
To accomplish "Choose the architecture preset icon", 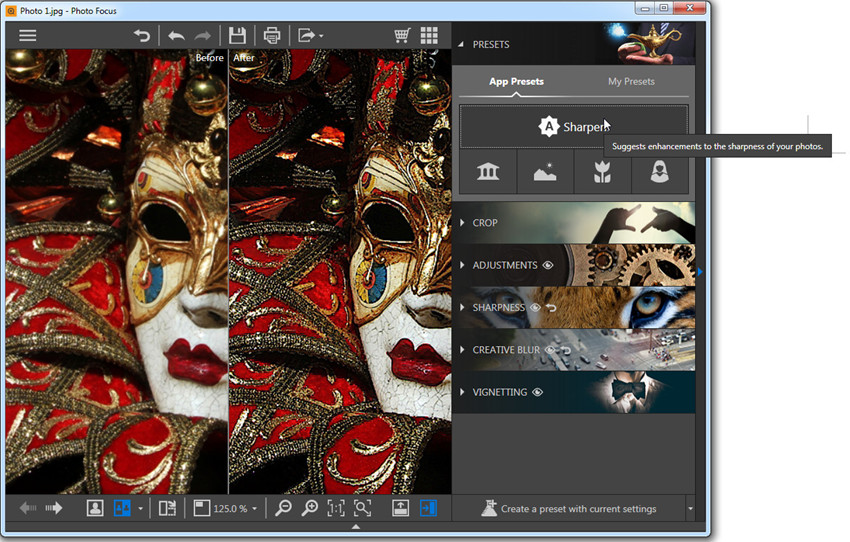I will (488, 172).
